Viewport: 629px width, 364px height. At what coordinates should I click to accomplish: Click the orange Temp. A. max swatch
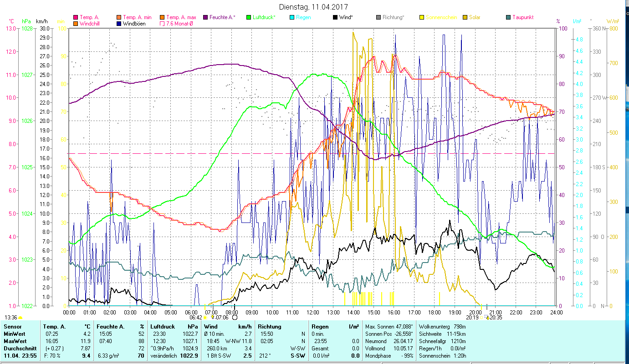(162, 18)
